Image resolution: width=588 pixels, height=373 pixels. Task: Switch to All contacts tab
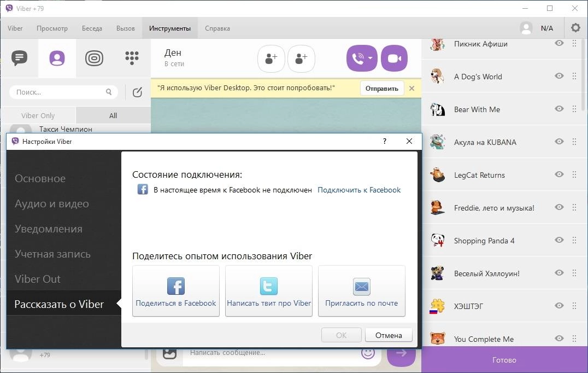click(113, 115)
